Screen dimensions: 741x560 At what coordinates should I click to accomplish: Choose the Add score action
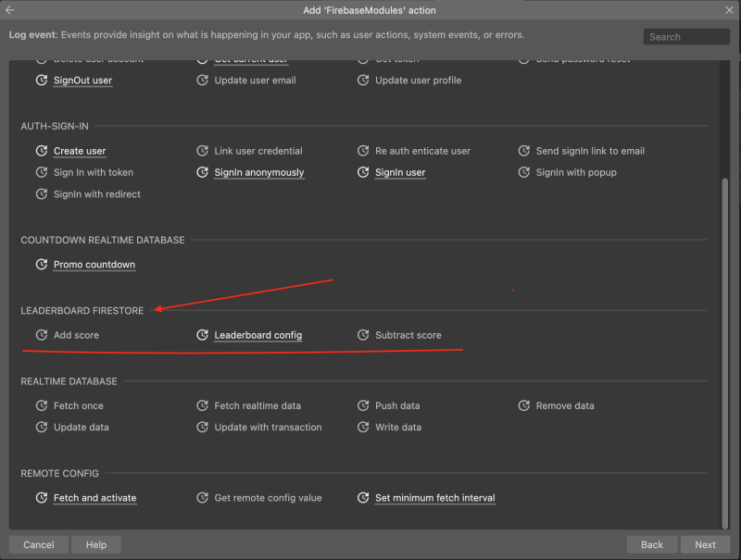click(x=76, y=335)
